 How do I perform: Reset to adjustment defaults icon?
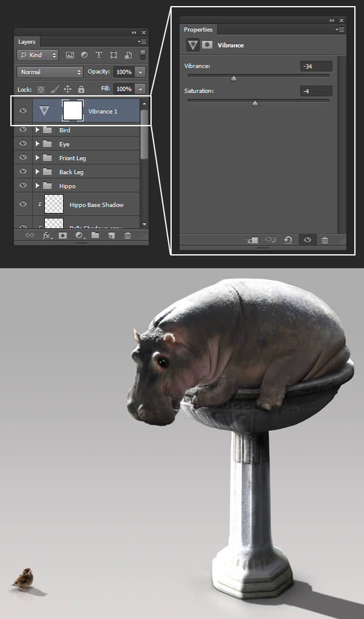288,240
